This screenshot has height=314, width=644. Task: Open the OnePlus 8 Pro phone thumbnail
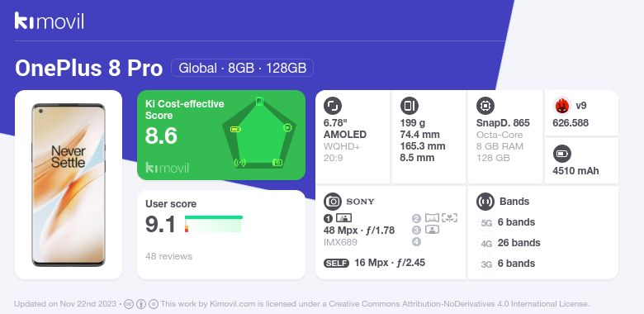69,185
